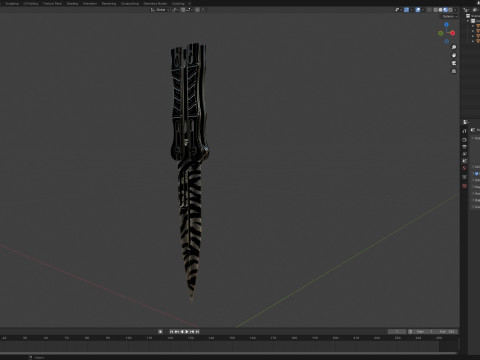Play the animation forward
The height and width of the screenshot is (360, 480).
tap(187, 332)
